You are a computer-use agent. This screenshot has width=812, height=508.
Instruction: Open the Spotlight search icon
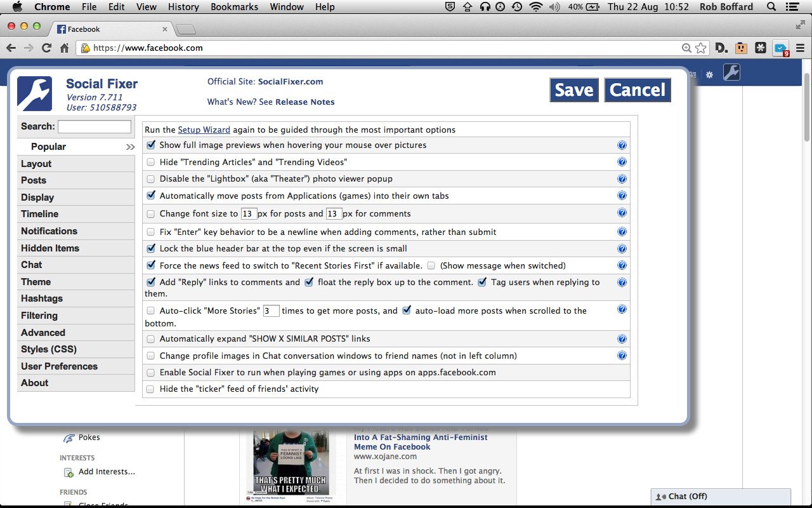(x=771, y=7)
